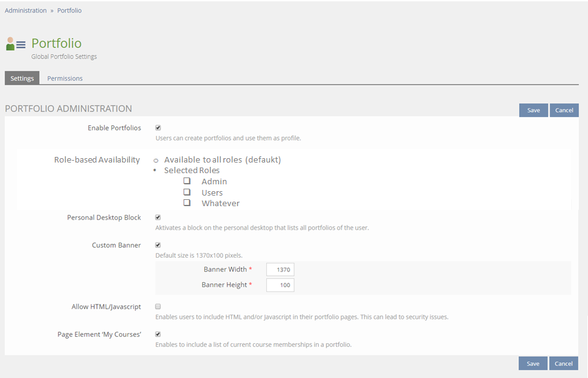
Task: Disable the Personal Desktop Block checkbox
Action: pyautogui.click(x=158, y=217)
